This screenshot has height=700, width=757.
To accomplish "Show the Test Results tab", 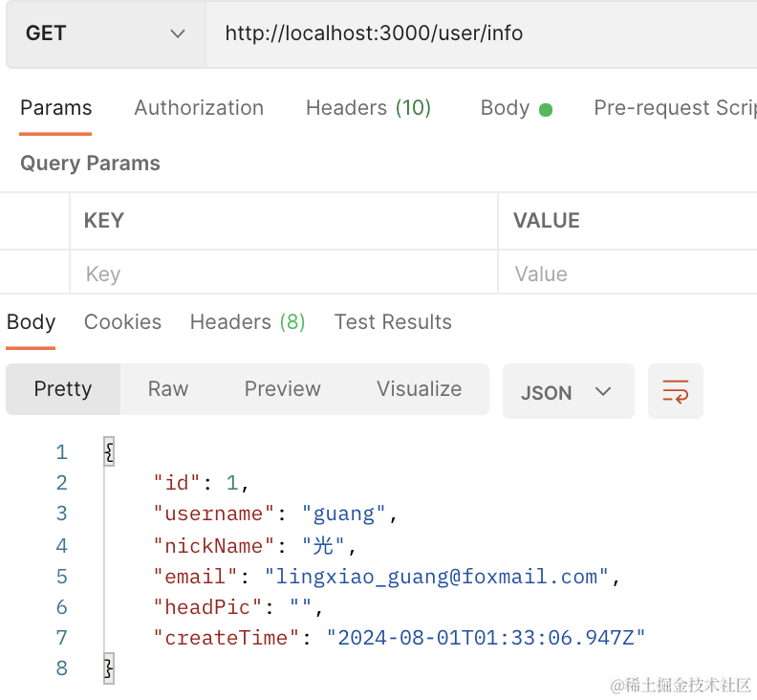I will (393, 322).
